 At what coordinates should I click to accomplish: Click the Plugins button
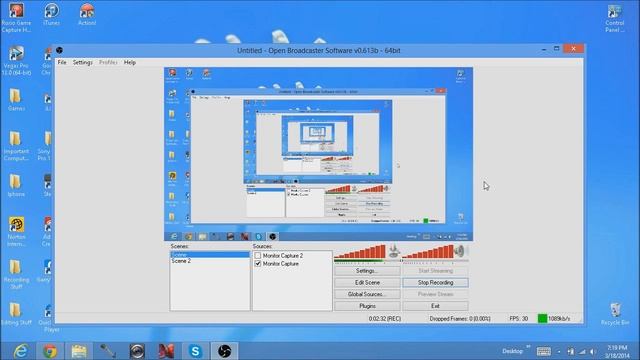367,306
